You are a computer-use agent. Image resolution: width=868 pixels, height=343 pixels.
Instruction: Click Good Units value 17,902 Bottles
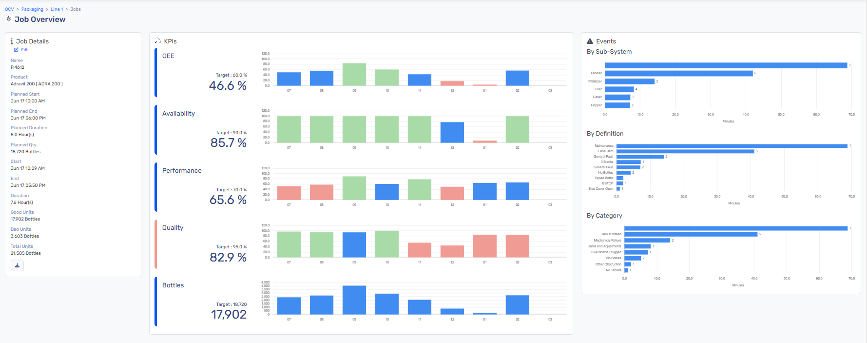pos(25,219)
